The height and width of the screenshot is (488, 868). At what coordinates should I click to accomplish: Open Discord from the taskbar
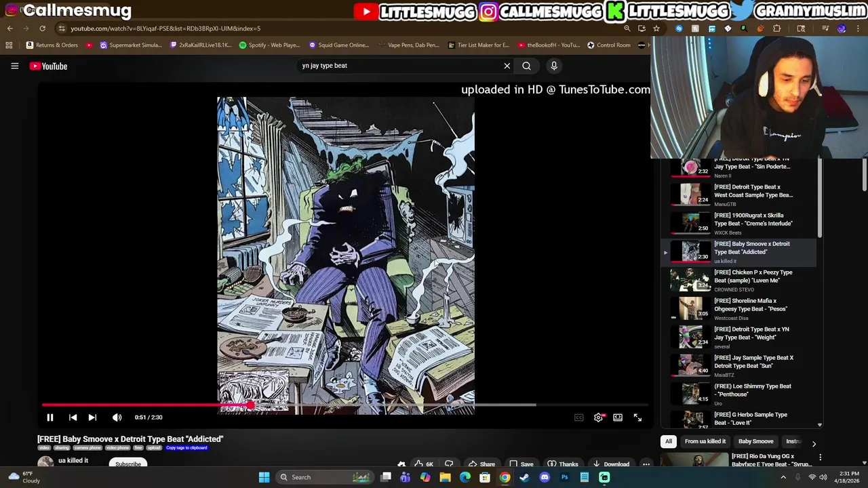click(x=544, y=477)
